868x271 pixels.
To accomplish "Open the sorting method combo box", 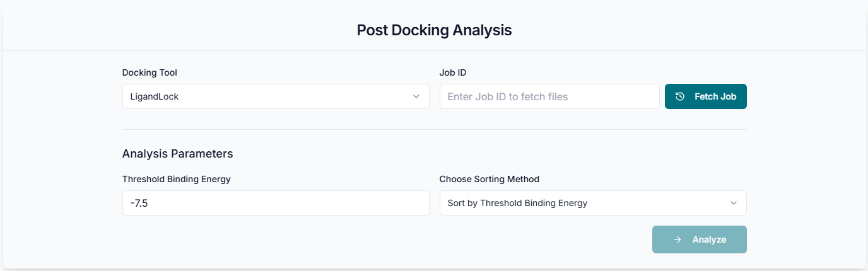I will (x=592, y=203).
